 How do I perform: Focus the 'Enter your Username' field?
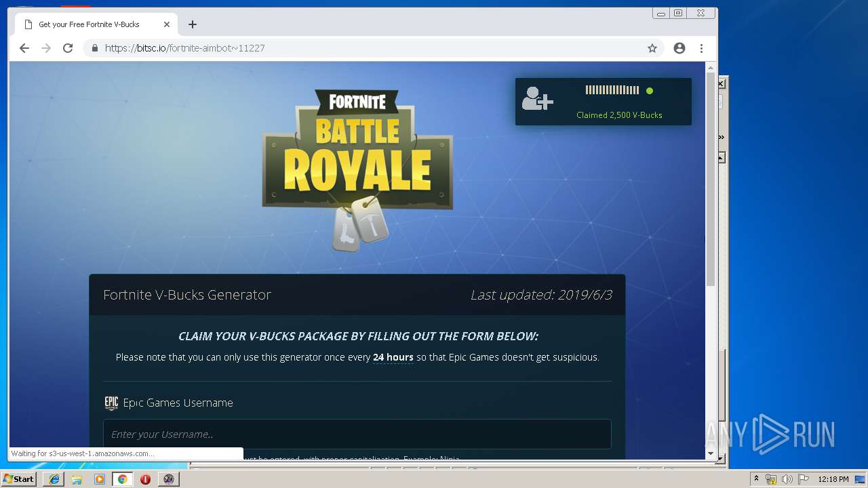pyautogui.click(x=357, y=434)
